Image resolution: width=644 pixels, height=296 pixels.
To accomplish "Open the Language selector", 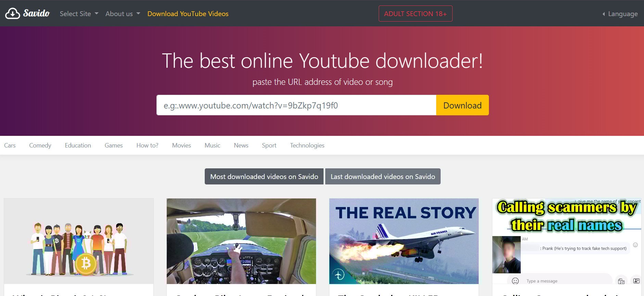I will pyautogui.click(x=620, y=14).
